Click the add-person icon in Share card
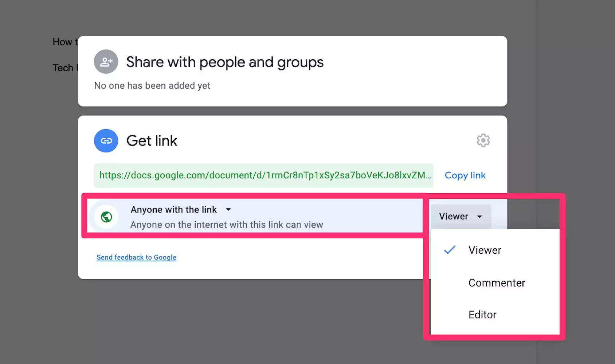 pos(106,62)
